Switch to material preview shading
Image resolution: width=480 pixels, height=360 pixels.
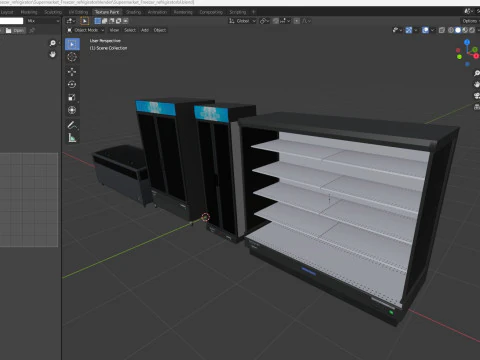(465, 30)
